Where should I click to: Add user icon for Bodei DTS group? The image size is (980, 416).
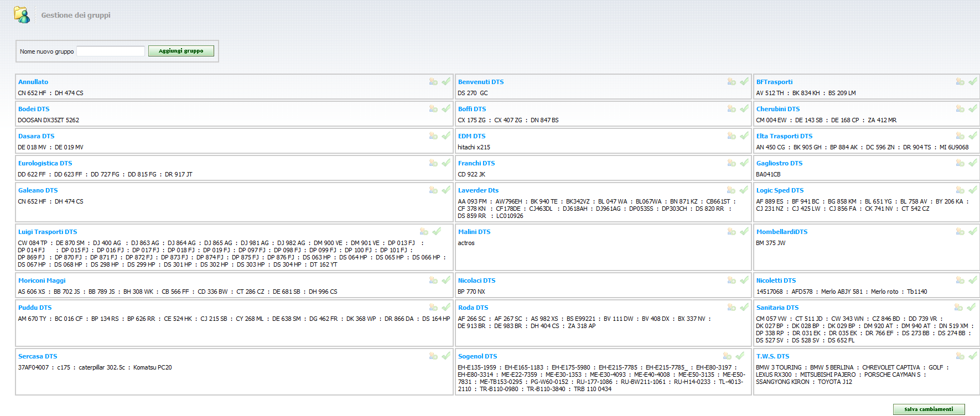(433, 108)
